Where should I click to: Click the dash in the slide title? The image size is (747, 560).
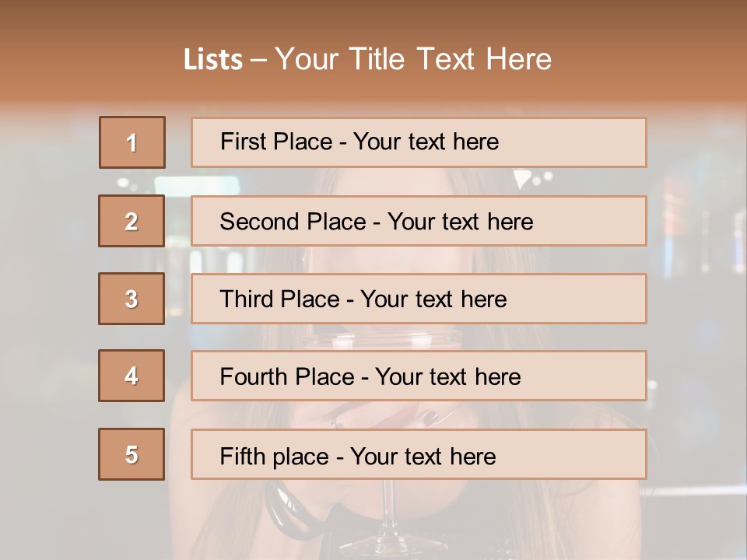coord(258,60)
